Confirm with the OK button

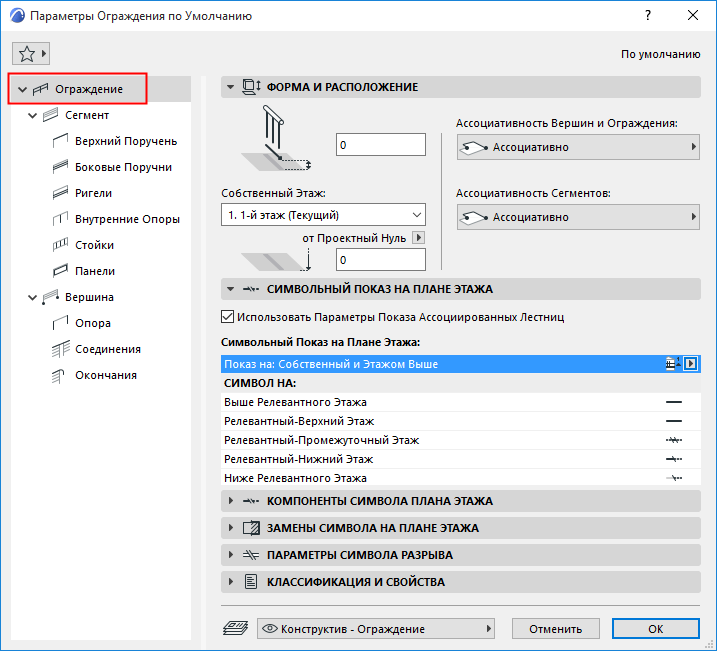[x=656, y=629]
